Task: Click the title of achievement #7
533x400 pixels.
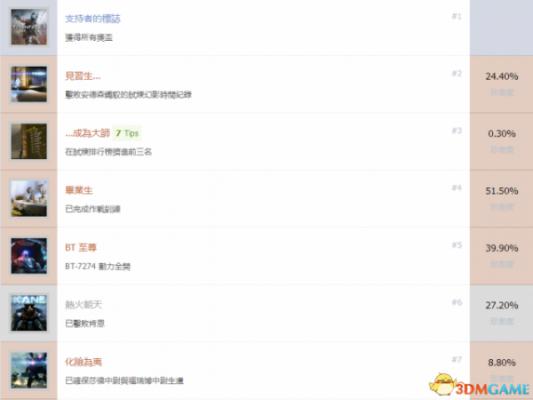Action: 83,362
